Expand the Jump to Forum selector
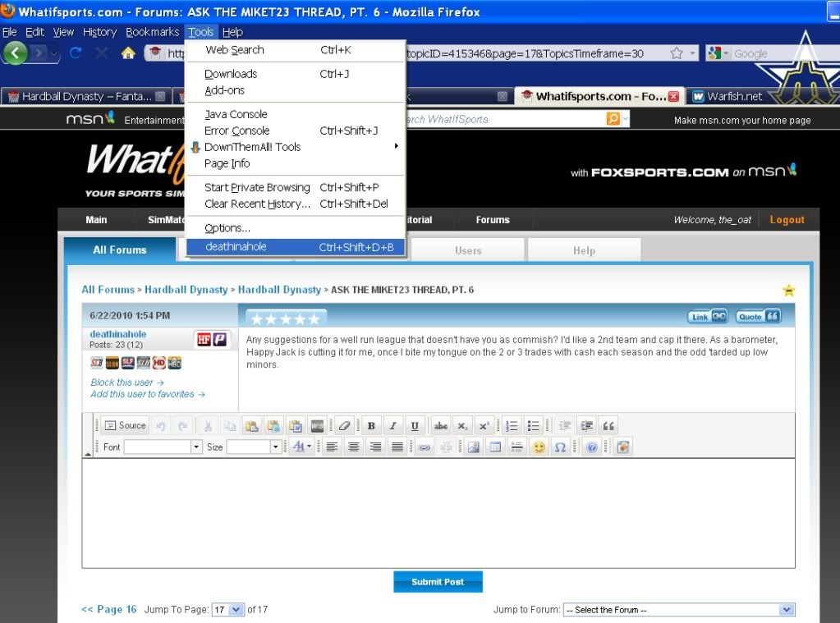The height and width of the screenshot is (623, 840). pyautogui.click(x=678, y=610)
